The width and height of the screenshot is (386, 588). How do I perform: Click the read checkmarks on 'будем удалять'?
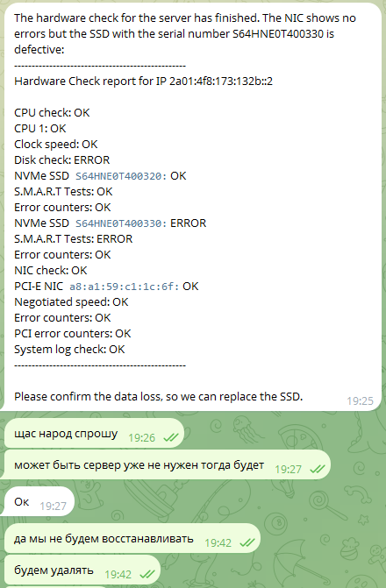(147, 574)
